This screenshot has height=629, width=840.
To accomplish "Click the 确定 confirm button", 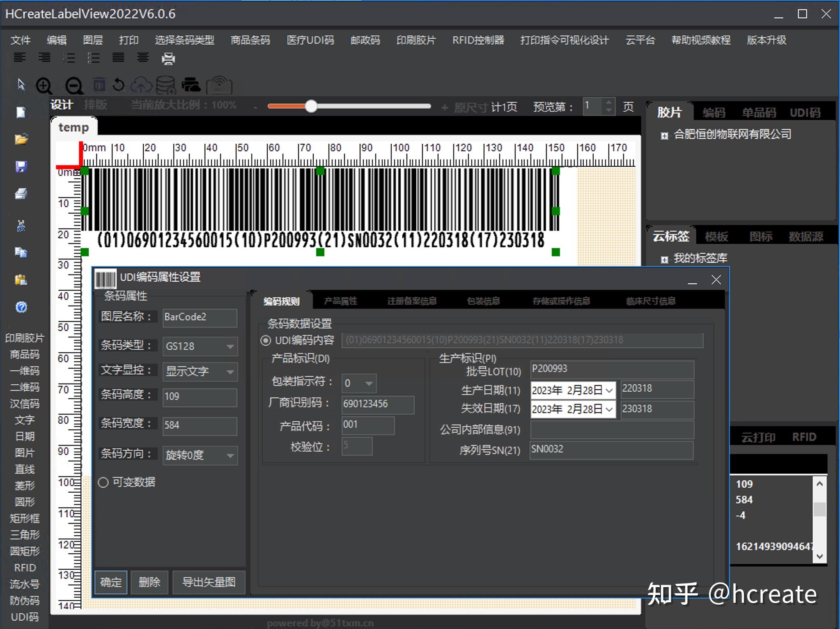I will [110, 582].
